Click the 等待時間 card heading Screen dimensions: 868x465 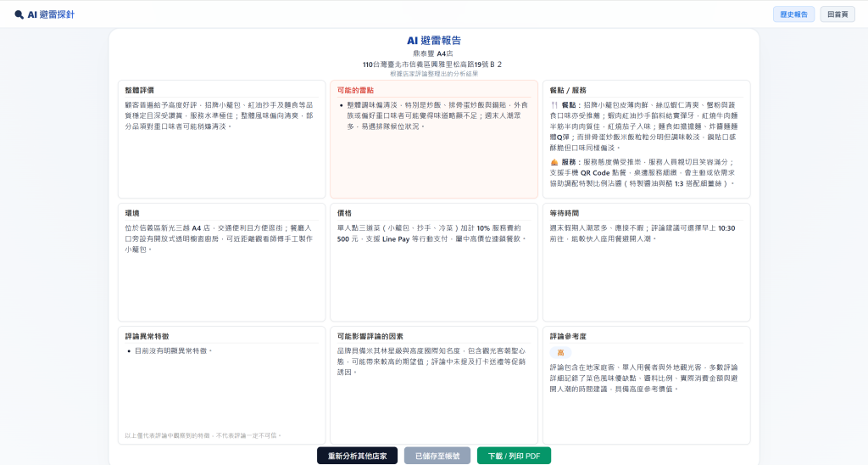click(x=564, y=213)
